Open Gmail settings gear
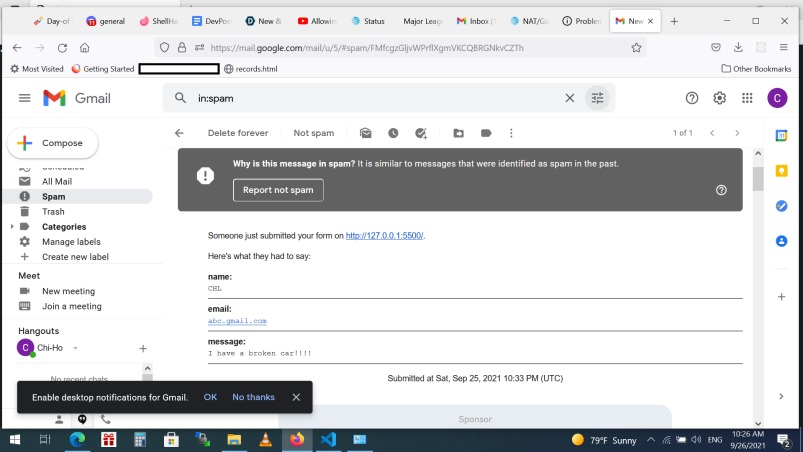 tap(720, 98)
